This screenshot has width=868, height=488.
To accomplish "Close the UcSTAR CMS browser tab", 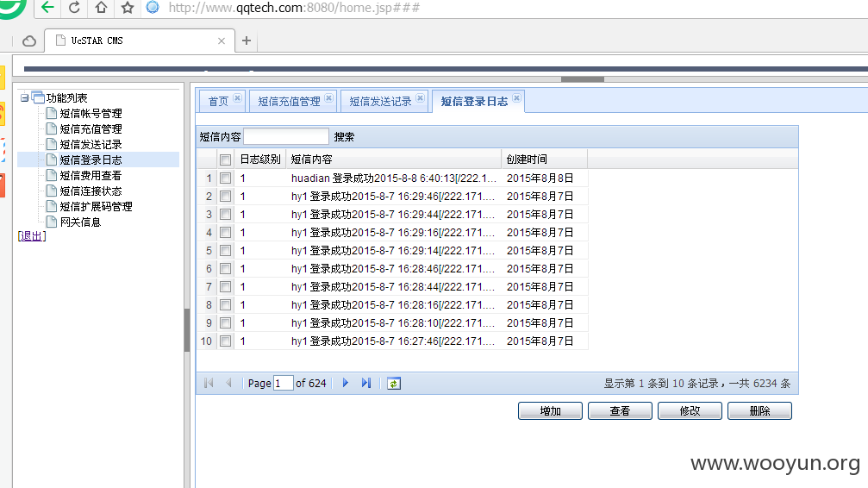I will point(222,41).
